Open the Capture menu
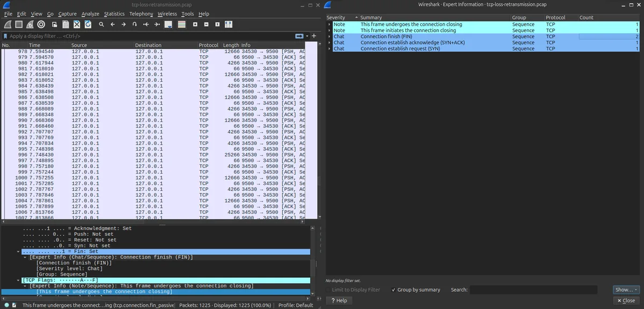644x309 pixels. pos(68,13)
